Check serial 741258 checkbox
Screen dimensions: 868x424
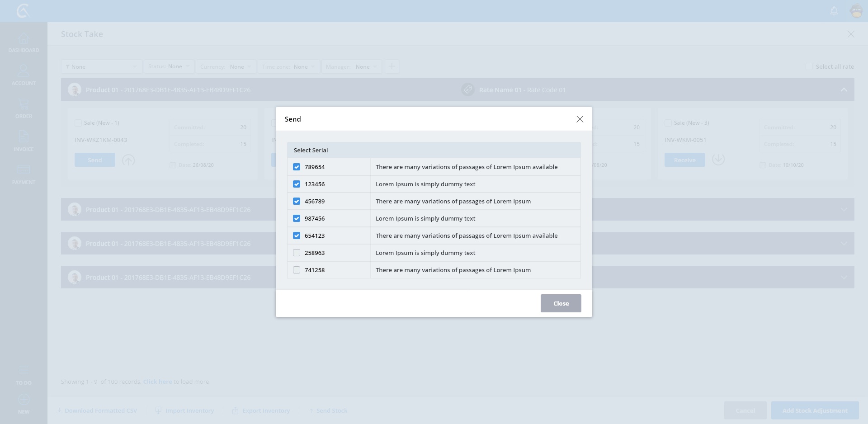297,270
